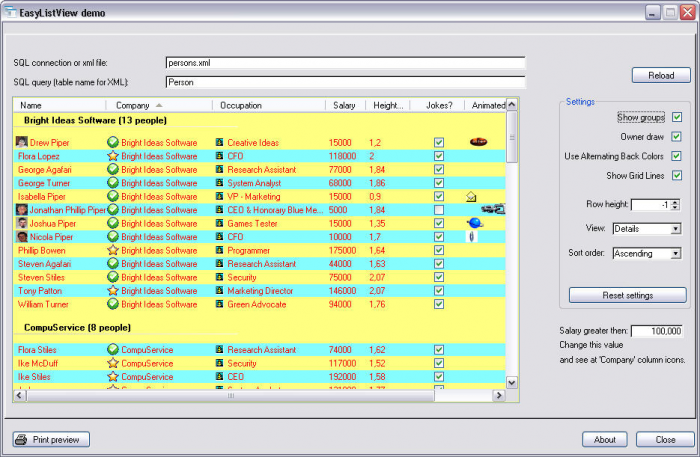Click the EasyListView app icon in title bar
The width and height of the screenshot is (700, 457).
point(10,12)
